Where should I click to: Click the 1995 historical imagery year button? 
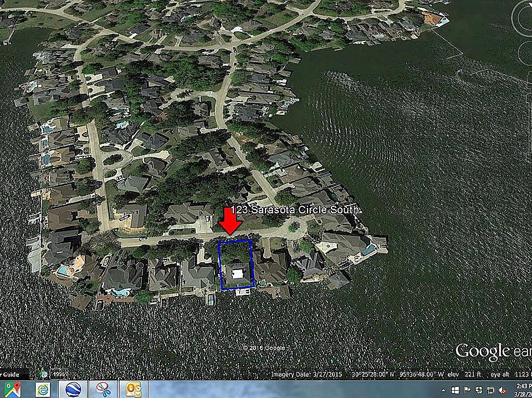tap(58, 374)
